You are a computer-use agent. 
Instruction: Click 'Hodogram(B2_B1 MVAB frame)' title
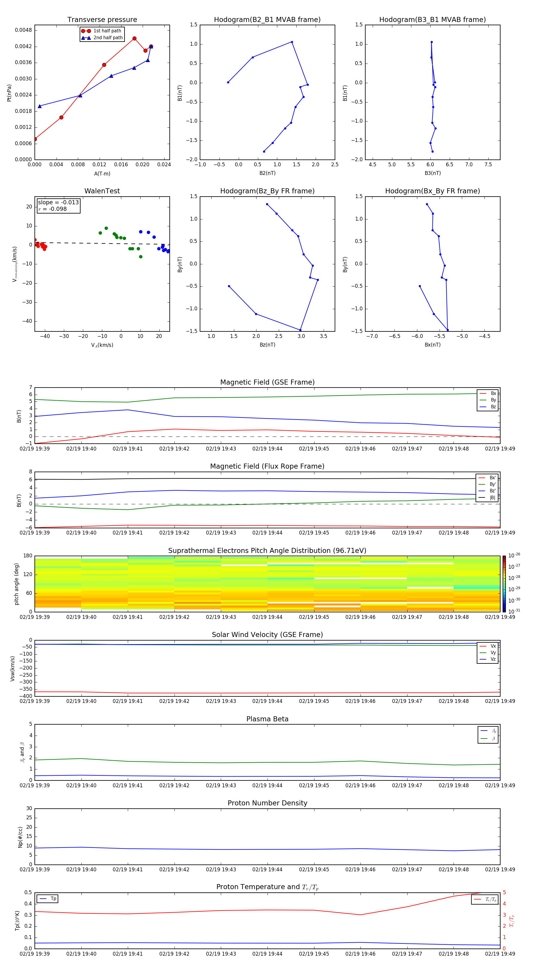(x=267, y=20)
